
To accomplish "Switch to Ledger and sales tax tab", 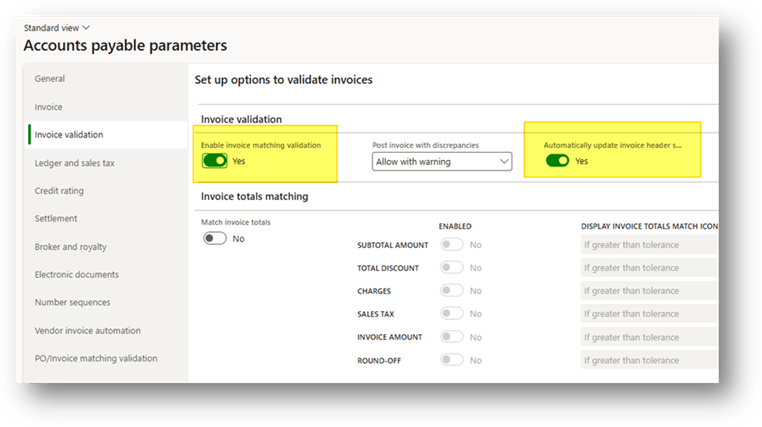I will click(x=74, y=163).
